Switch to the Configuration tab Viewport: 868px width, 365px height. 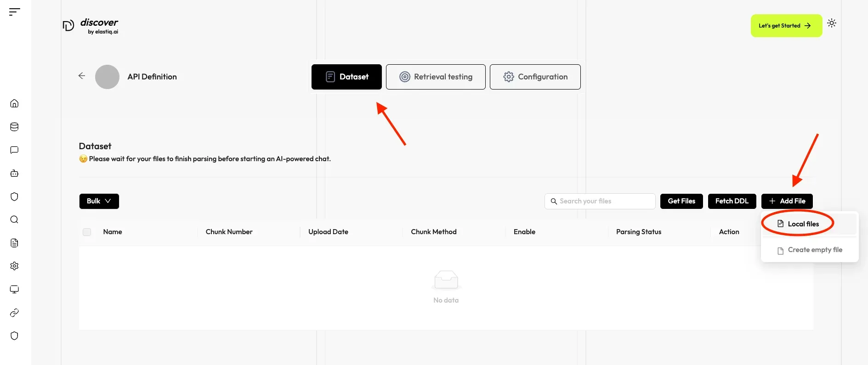pos(535,77)
